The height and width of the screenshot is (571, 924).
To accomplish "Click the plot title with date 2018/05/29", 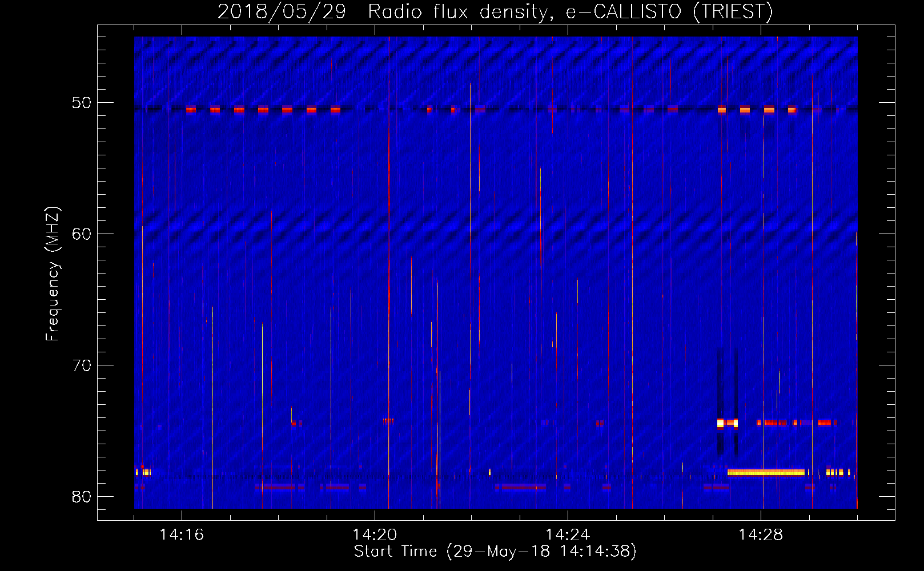I will (x=495, y=11).
